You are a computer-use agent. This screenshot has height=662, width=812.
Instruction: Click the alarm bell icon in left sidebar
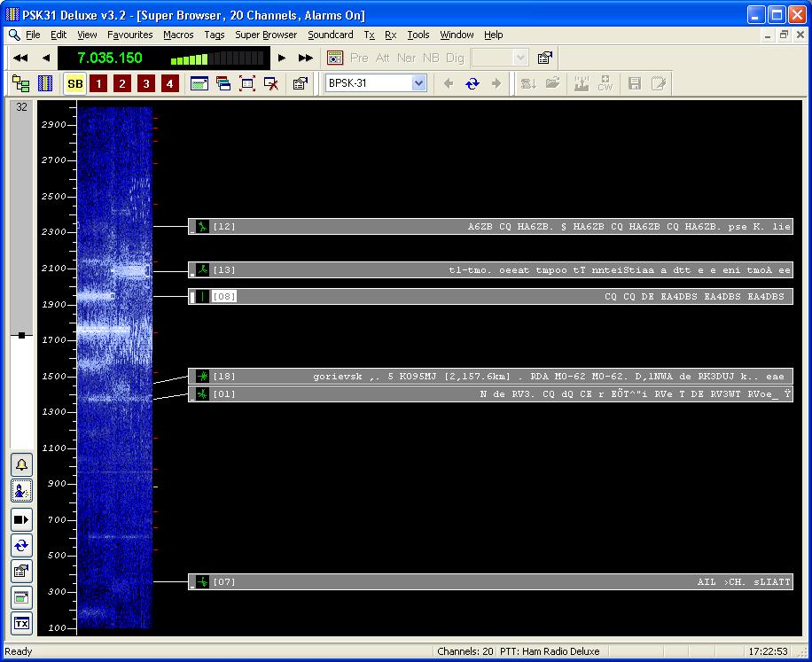[x=21, y=464]
